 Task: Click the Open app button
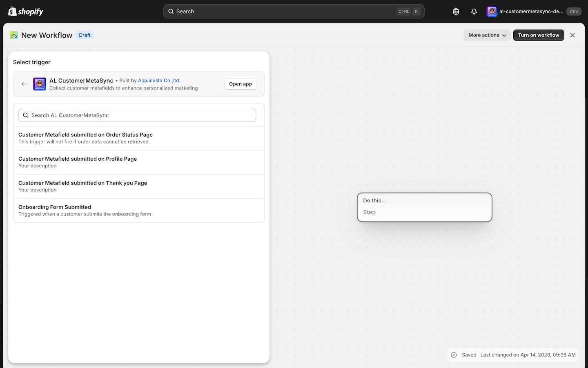click(x=241, y=84)
